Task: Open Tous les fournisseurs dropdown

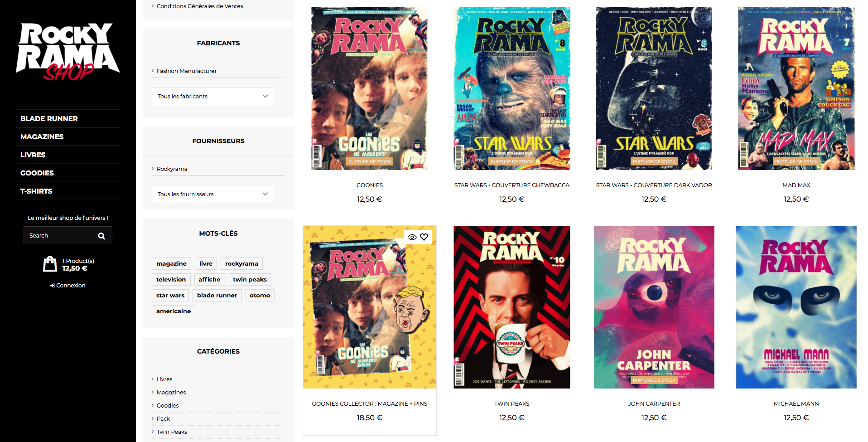Action: (213, 194)
